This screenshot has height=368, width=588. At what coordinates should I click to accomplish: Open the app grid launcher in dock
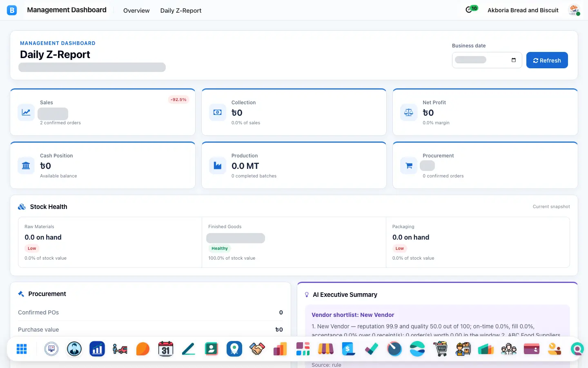(22, 349)
